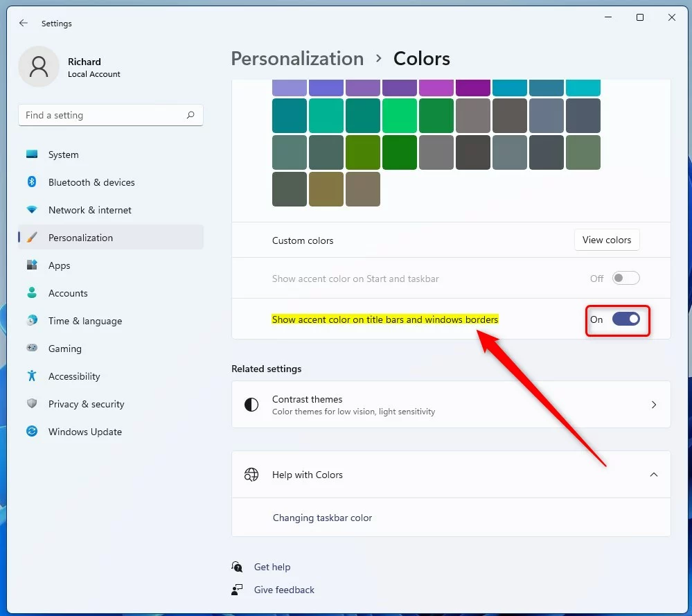Open Contrast themes via its chevron

(654, 405)
